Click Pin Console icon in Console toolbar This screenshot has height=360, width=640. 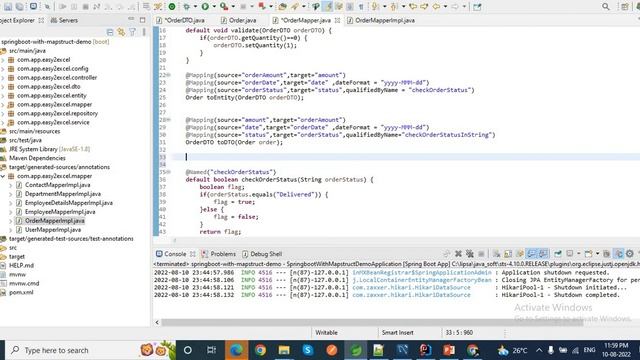coord(558,254)
